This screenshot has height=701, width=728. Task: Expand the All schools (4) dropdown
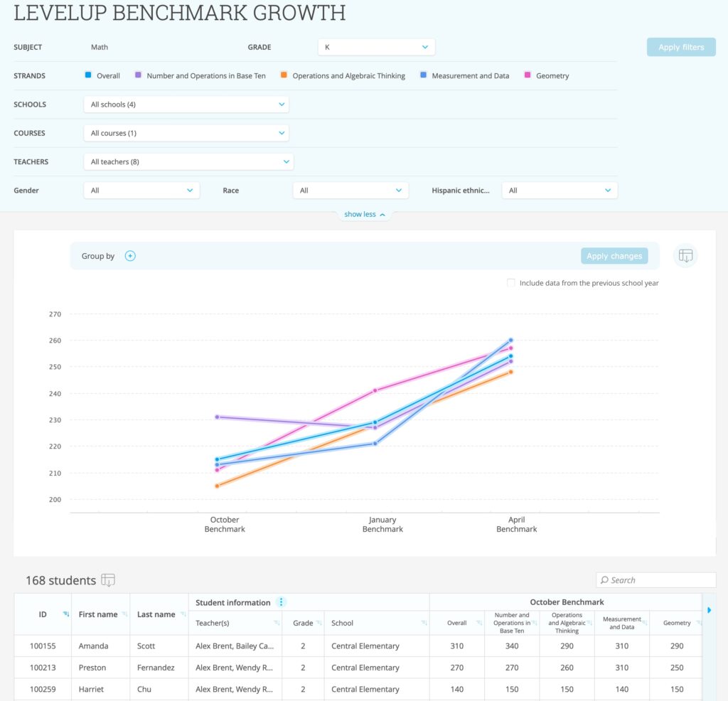[186, 105]
